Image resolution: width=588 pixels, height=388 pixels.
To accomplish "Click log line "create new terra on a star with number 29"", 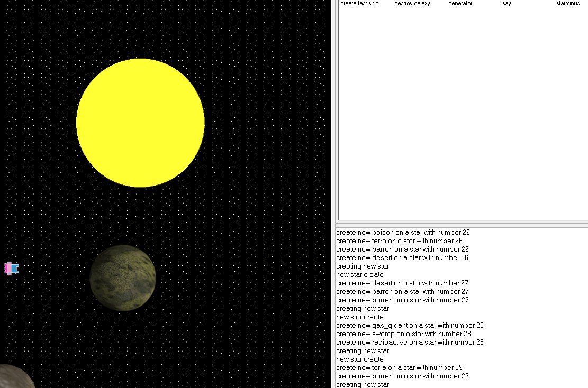I will [399, 368].
